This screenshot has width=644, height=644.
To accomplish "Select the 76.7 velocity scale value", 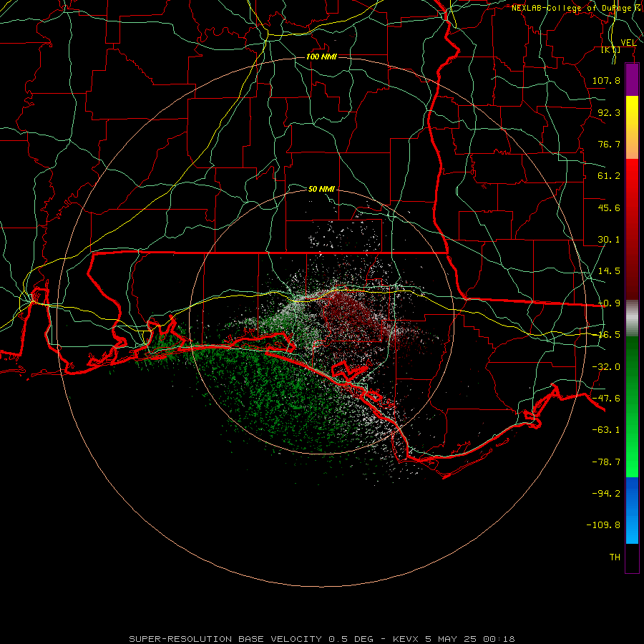I will (609, 144).
